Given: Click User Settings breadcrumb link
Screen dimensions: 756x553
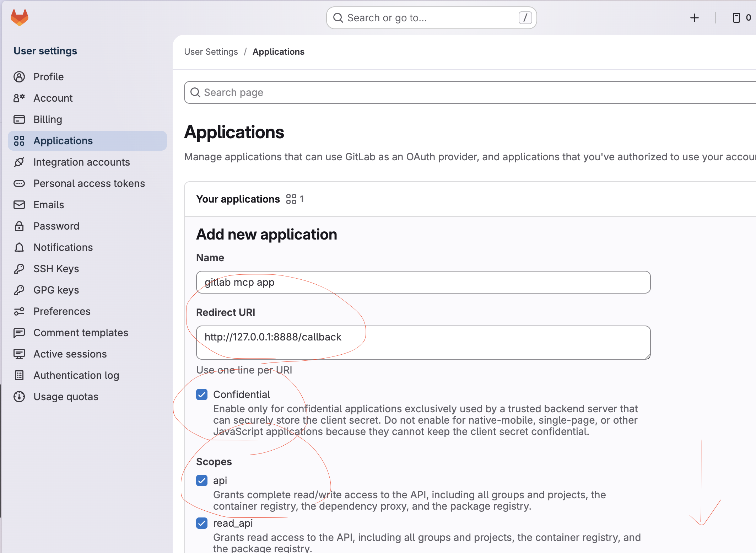Looking at the screenshot, I should click(211, 52).
